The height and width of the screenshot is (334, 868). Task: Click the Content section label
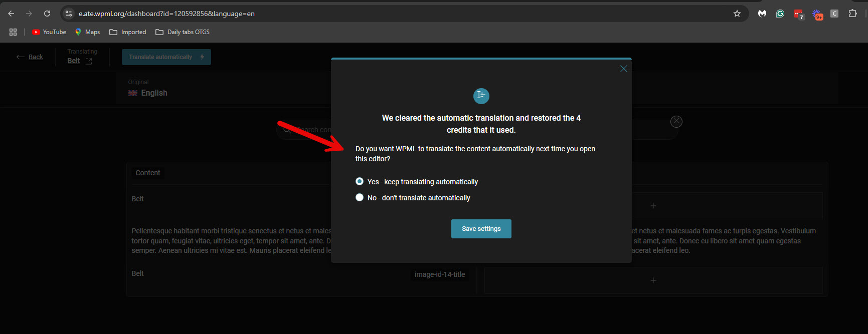148,173
